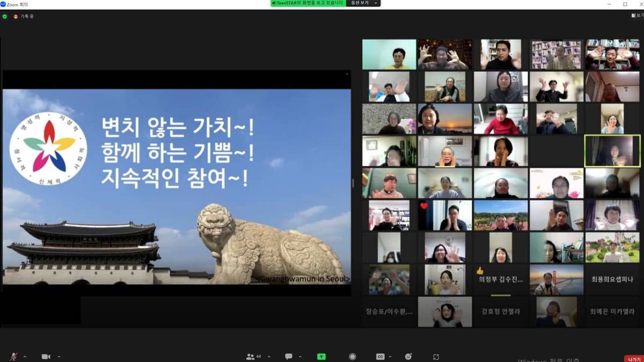Screen dimensions: 644x362
Task: Click the Zoom logo in the title bar
Action: pyautogui.click(x=3, y=4)
